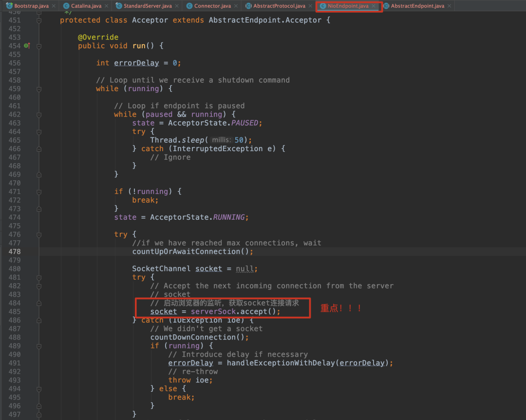The image size is (526, 420).
Task: Collapse the if (running) block on line 489
Action: pos(39,346)
